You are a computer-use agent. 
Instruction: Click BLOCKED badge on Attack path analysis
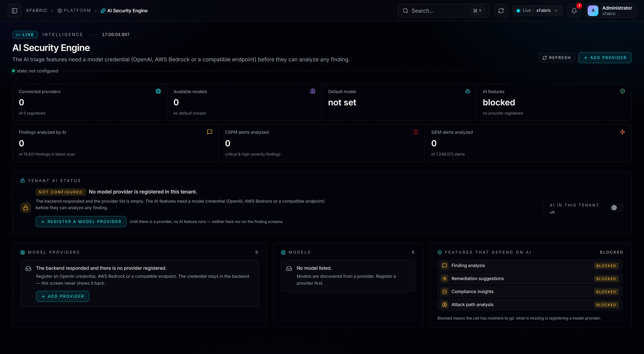click(606, 305)
